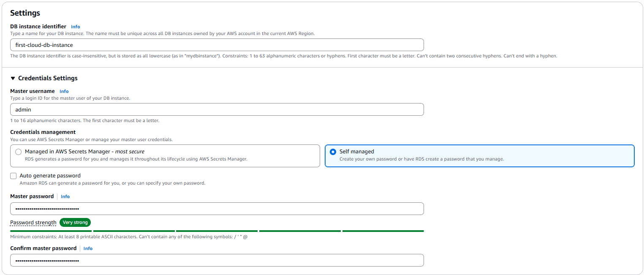644x275 pixels.
Task: Click the Credentials Settings disclosure triangle
Action: point(12,78)
